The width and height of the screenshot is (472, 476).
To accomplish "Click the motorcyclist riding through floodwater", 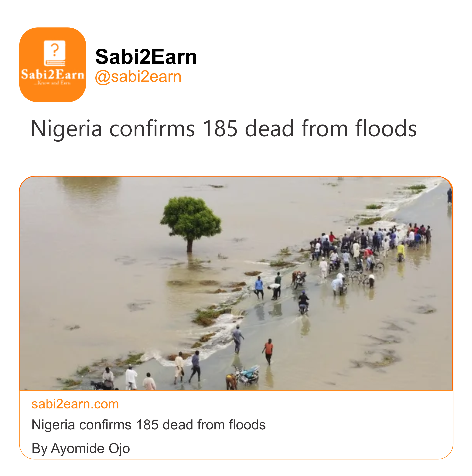I will [303, 302].
